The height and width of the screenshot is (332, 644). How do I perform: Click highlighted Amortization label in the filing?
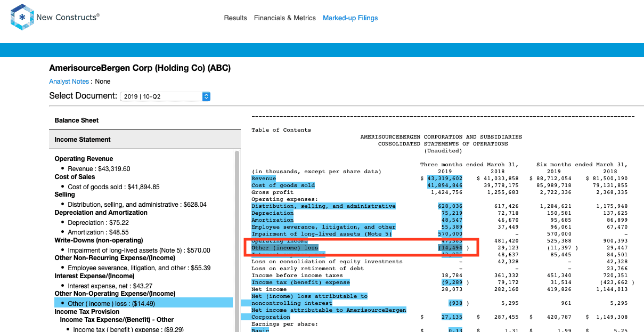pyautogui.click(x=272, y=220)
